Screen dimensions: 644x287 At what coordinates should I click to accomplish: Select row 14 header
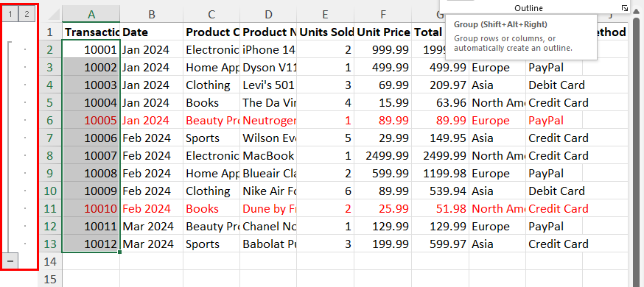pos(50,261)
